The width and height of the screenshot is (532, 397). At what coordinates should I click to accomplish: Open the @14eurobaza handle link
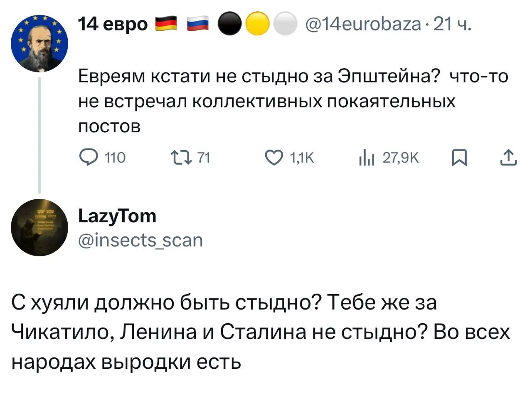point(363,25)
